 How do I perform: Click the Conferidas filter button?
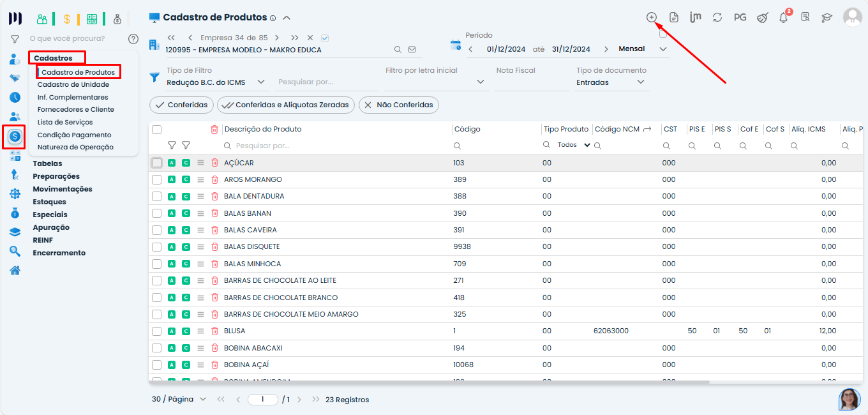[181, 105]
